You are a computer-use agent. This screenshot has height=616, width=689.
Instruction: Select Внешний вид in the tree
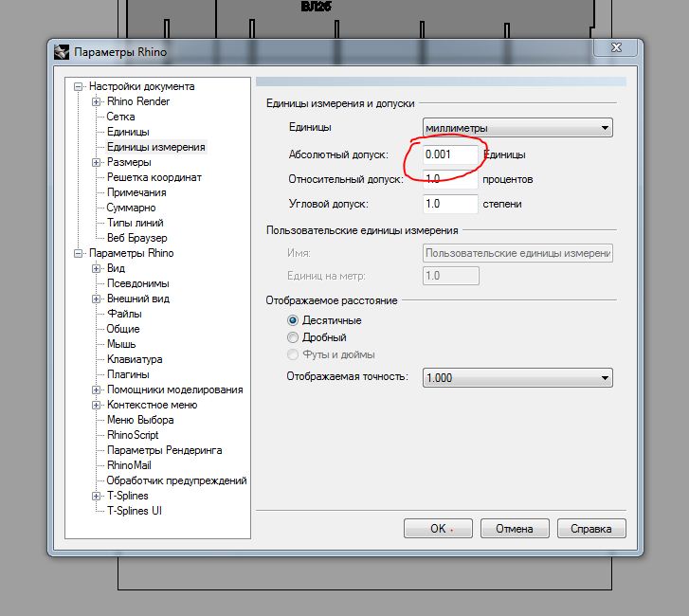pyautogui.click(x=138, y=299)
